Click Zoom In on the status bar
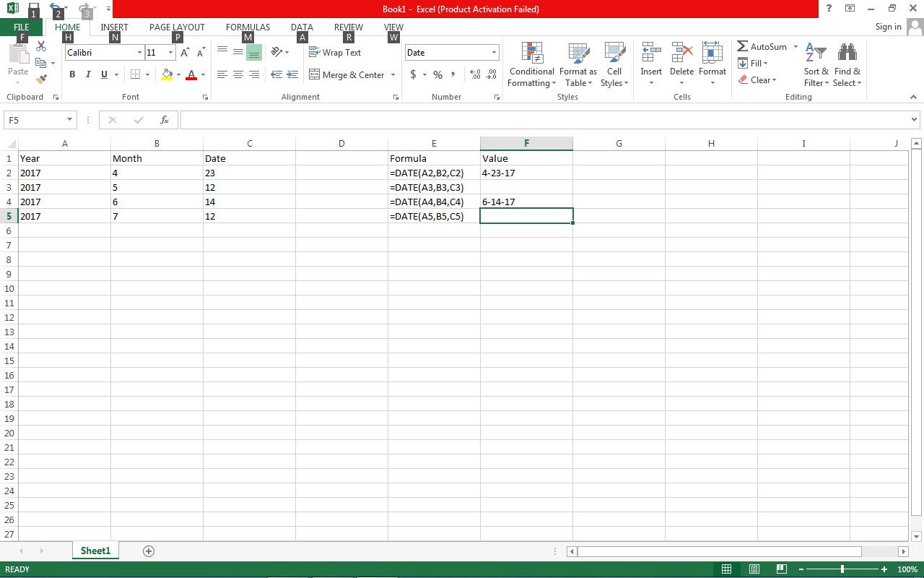This screenshot has height=578, width=924. tap(884, 569)
